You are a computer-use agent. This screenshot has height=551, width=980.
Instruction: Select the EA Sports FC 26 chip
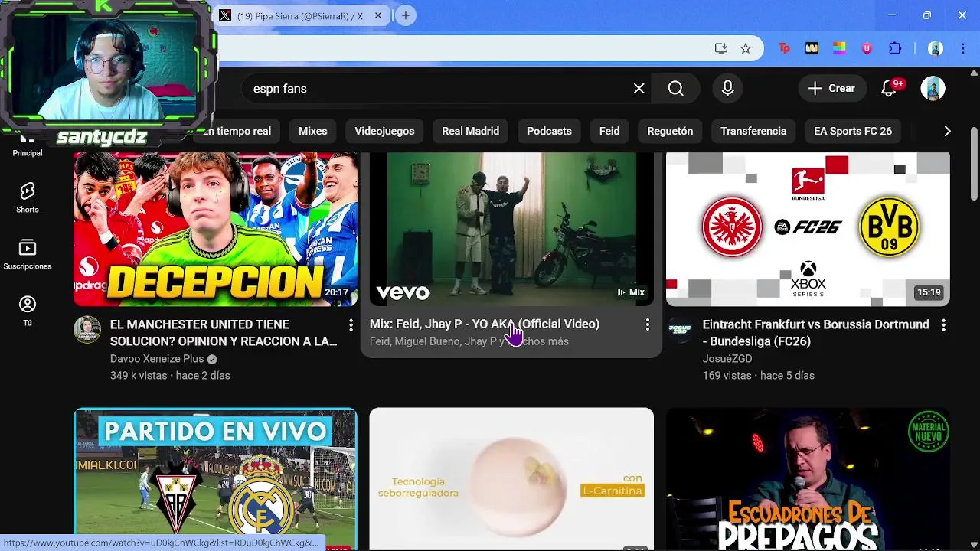pos(853,131)
